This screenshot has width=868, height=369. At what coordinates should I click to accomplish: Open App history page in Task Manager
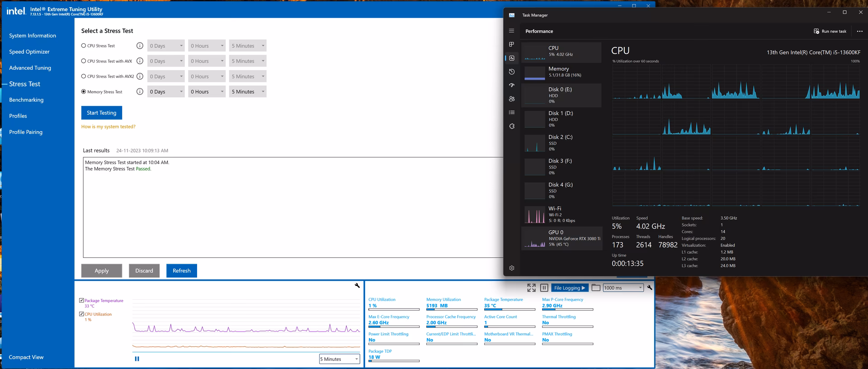511,71
